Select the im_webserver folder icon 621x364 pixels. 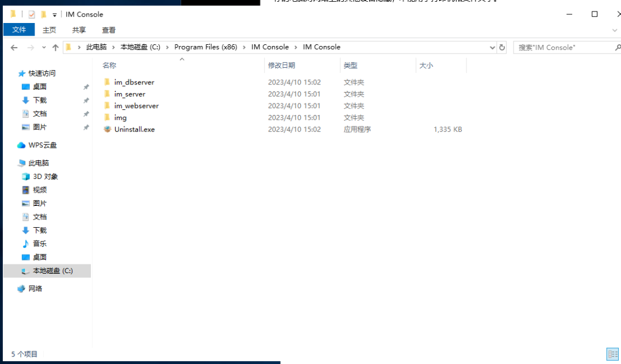107,106
